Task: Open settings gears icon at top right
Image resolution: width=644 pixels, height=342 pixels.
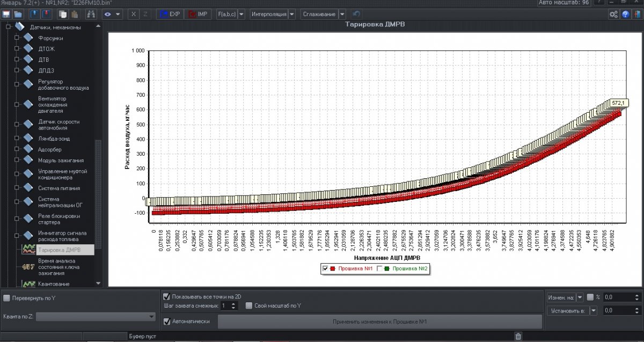Action: click(613, 14)
